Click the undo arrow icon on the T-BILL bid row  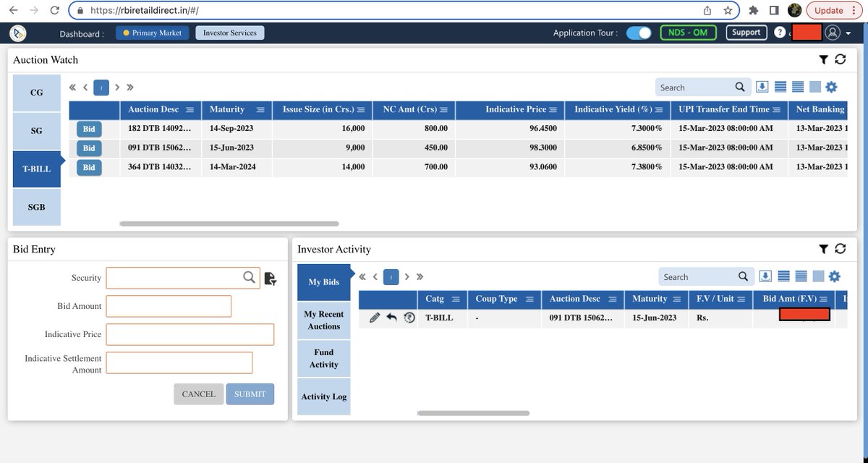point(391,317)
